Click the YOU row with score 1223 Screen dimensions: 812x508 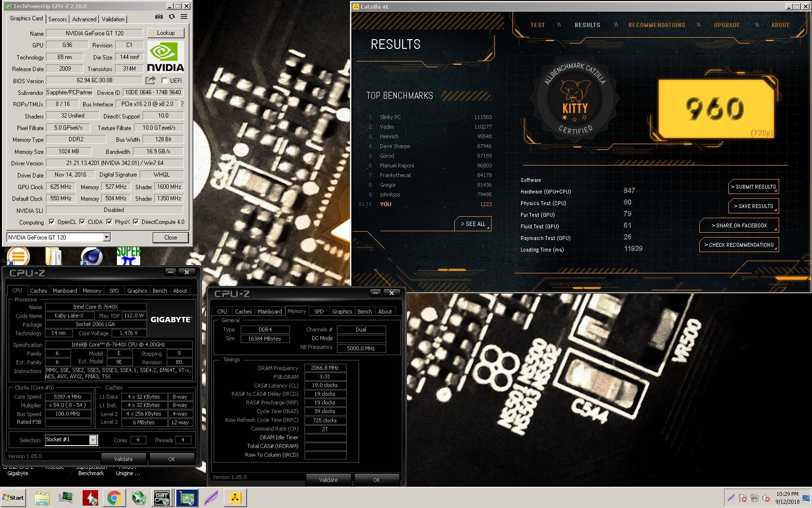pos(425,204)
